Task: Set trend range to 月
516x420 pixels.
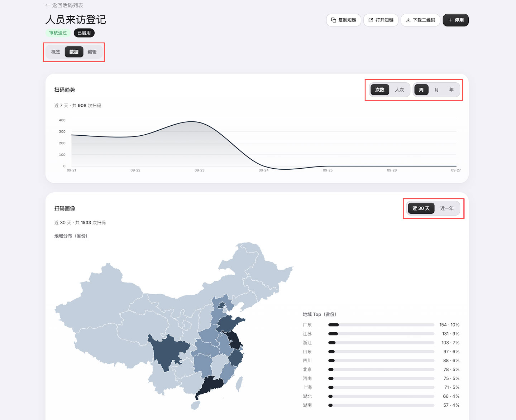Action: click(x=436, y=90)
